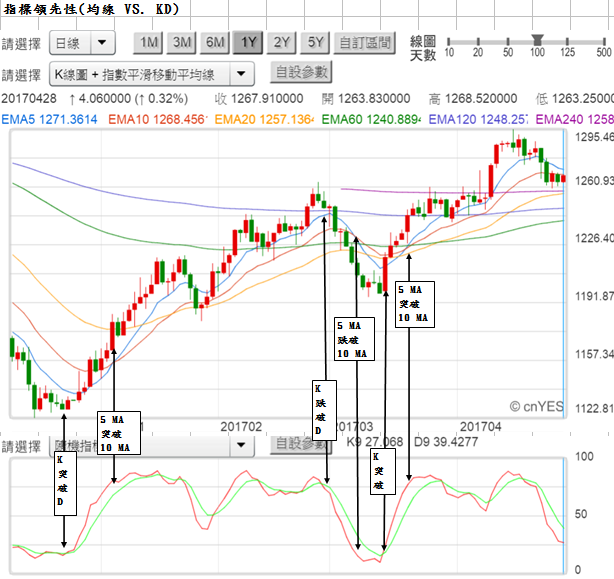
Task: Click the EMA60 legend value
Action: 371,119
